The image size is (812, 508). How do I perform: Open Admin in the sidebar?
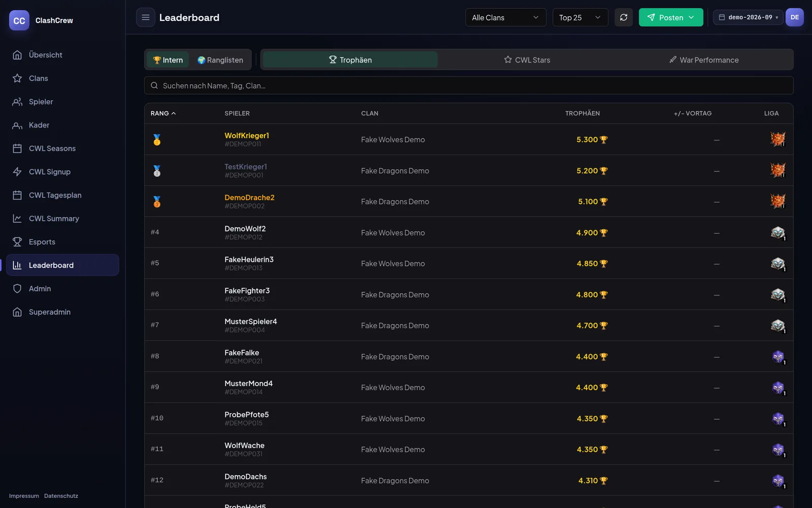(x=62, y=289)
